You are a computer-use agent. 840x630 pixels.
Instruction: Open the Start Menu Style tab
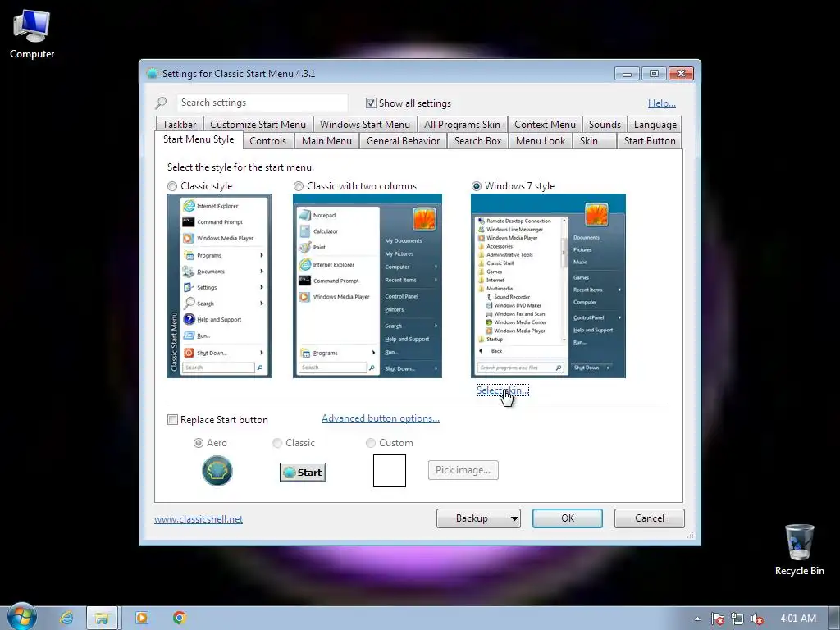pyautogui.click(x=199, y=139)
